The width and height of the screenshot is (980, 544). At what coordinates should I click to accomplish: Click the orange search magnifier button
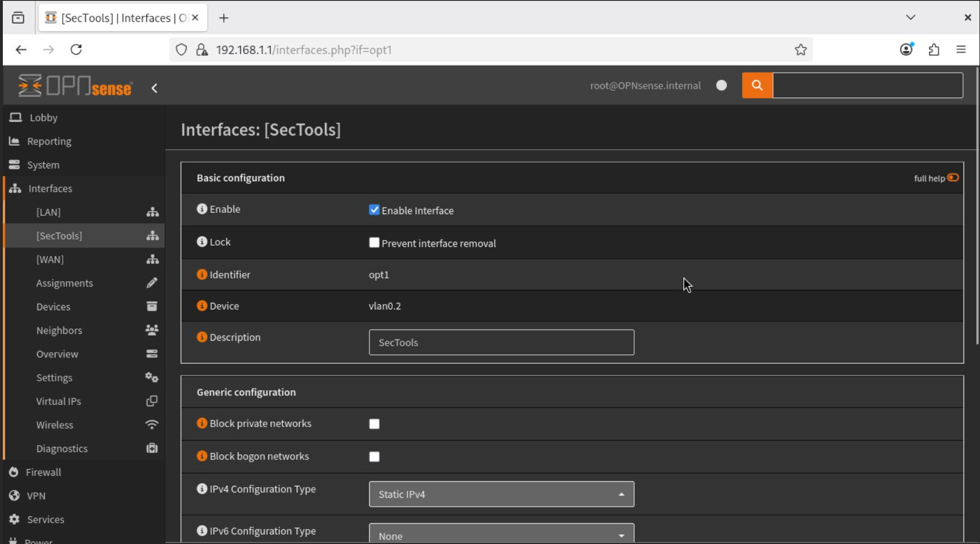pyautogui.click(x=757, y=85)
